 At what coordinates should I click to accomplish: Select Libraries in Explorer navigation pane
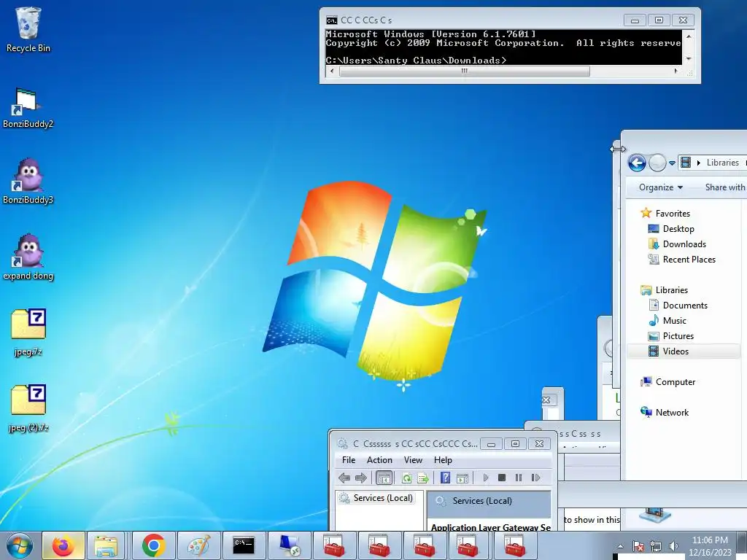[664, 289]
